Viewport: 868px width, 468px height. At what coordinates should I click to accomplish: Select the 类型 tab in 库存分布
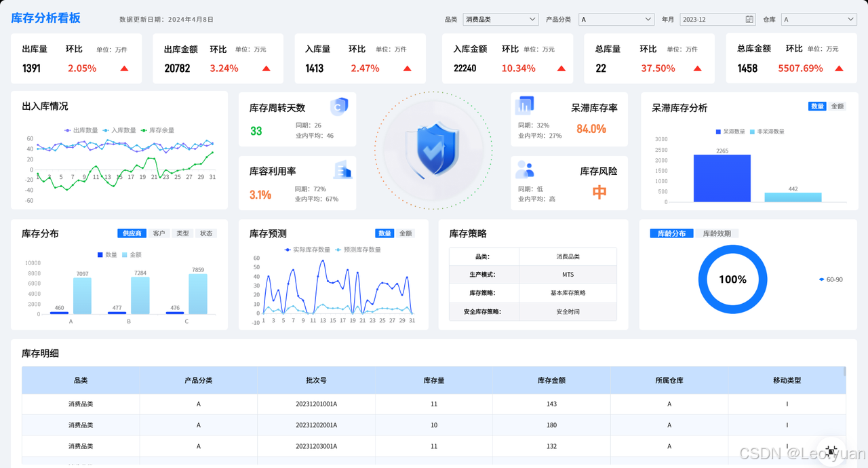click(x=182, y=233)
